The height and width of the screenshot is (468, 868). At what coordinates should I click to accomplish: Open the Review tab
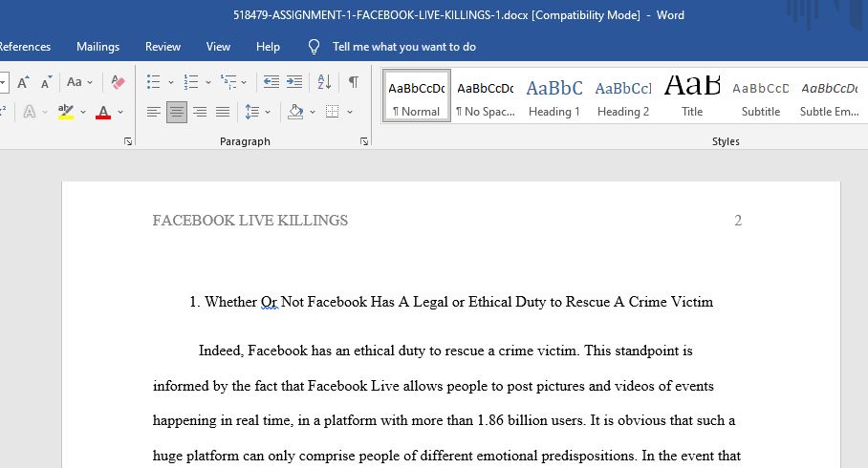(x=163, y=47)
